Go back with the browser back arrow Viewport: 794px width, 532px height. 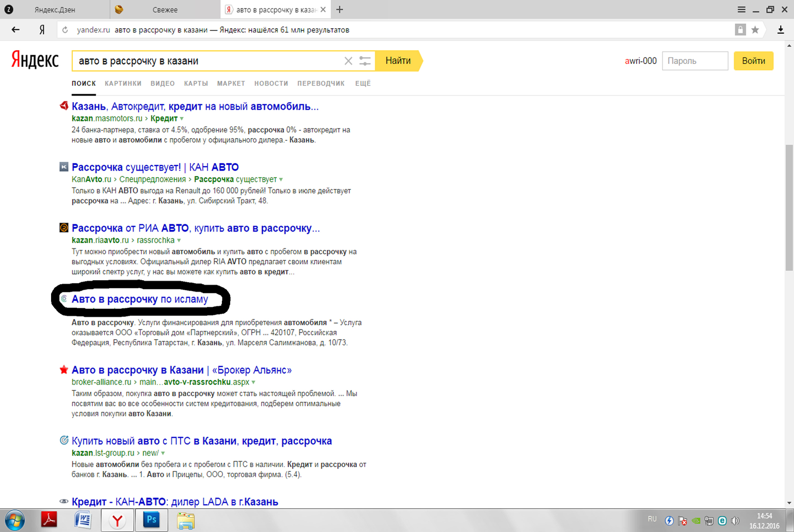[15, 30]
